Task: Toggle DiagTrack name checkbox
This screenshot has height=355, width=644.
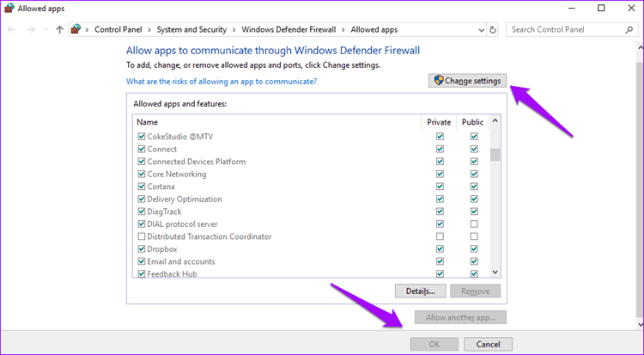Action: pyautogui.click(x=142, y=211)
